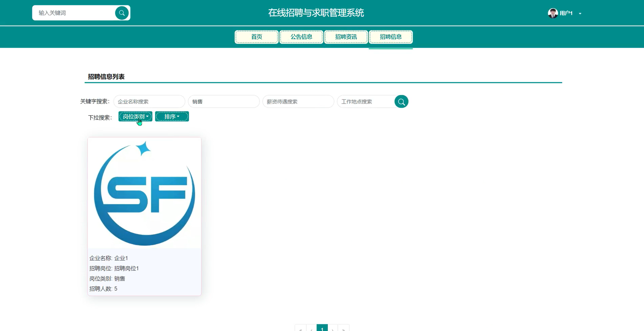The height and width of the screenshot is (331, 644).
Task: Click the header keyword search magnifier icon
Action: click(122, 13)
